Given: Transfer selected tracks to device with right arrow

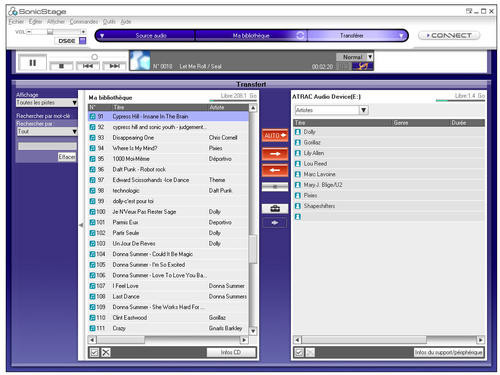Looking at the screenshot, I should 275,154.
